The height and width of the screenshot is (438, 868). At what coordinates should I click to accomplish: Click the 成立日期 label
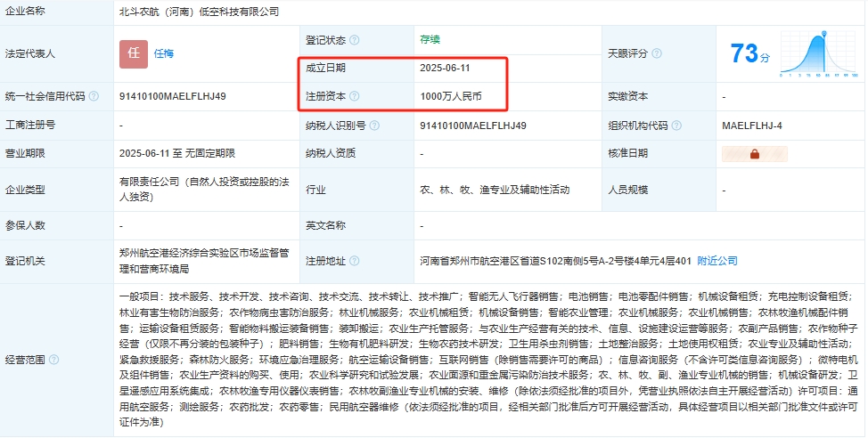point(325,68)
